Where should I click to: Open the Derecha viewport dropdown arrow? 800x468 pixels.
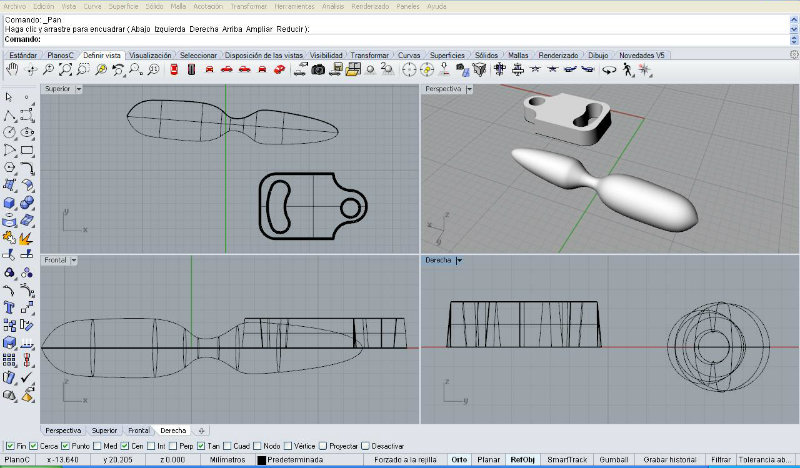[459, 260]
